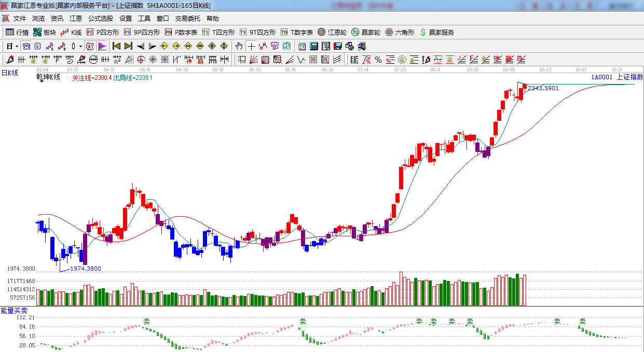Click the calculator icon in the toolbar
Screen dimensions: 644x352
coord(313,46)
